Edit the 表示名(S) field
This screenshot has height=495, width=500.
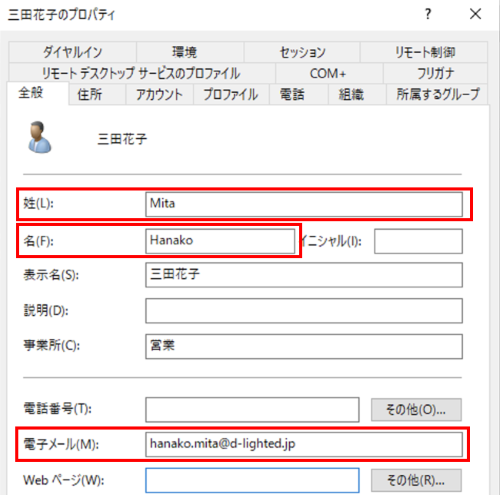point(304,275)
